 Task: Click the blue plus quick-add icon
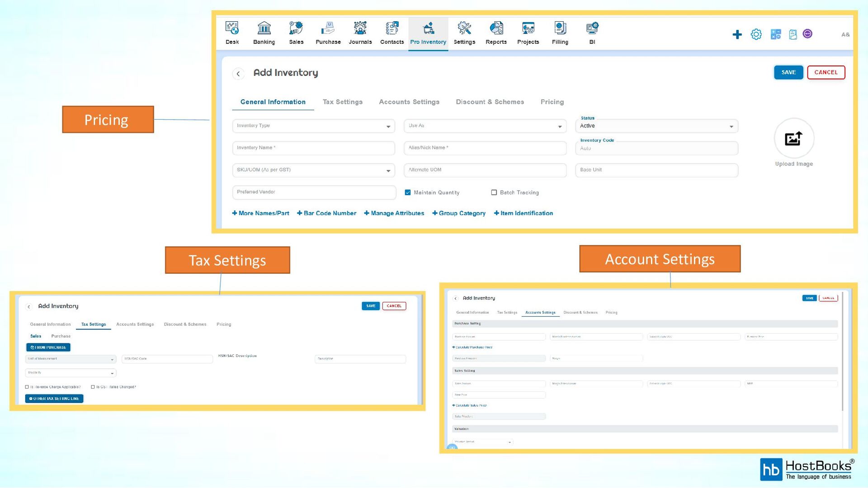tap(737, 35)
